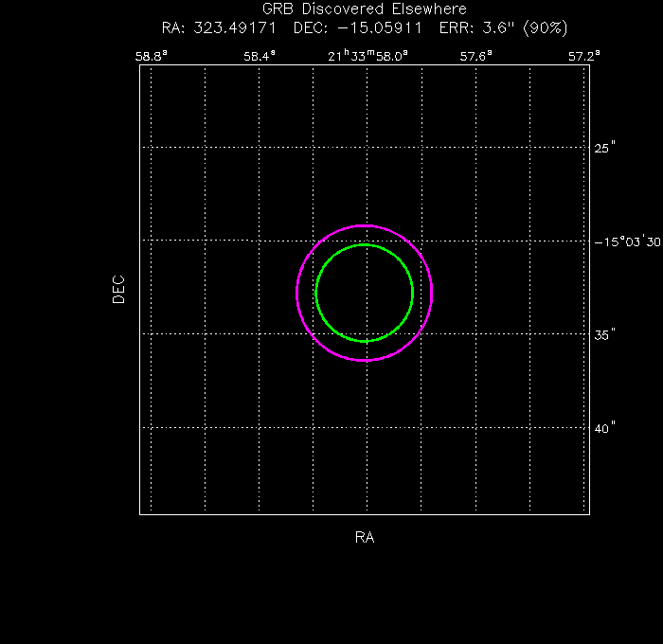Click the 'GRB Discovered Elsewhere' title text
Screen dimensions: 663x644
pos(364,9)
